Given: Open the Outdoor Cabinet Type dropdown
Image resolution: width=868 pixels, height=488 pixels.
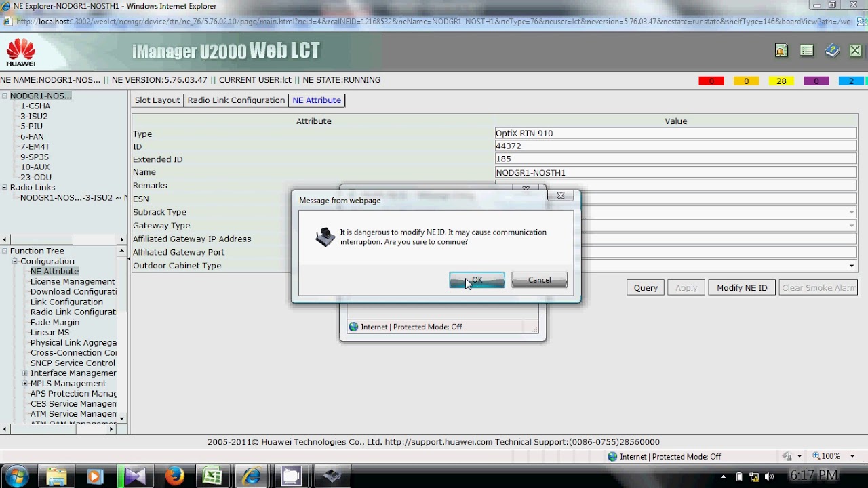Looking at the screenshot, I should point(852,266).
